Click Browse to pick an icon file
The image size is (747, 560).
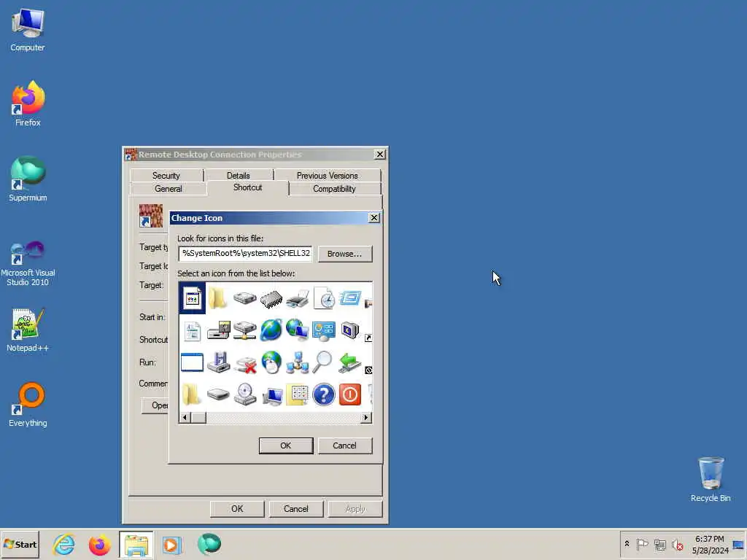[x=345, y=254]
